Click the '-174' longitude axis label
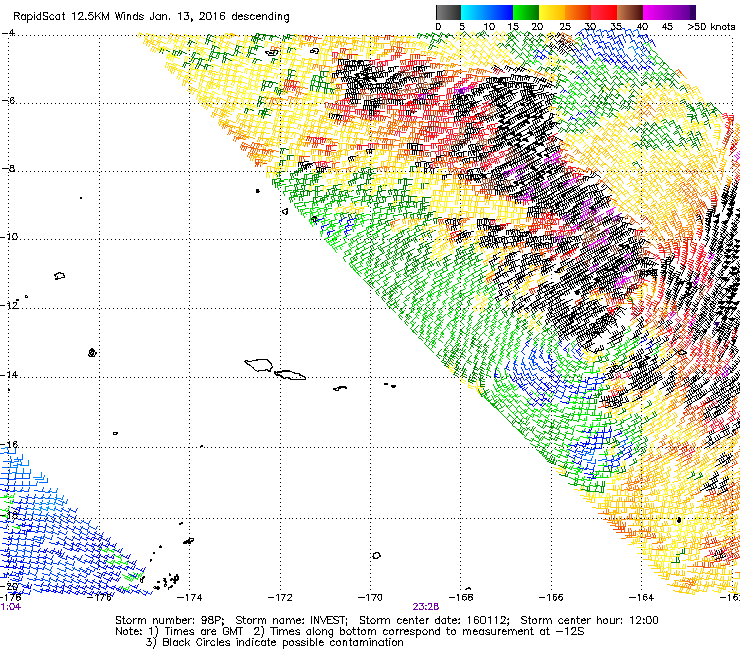The height and width of the screenshot is (650, 740). tap(189, 598)
